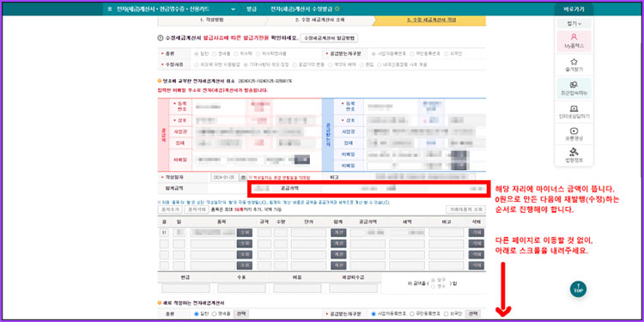Select 주민등록번호 radio in top 공급받는자구분
This screenshot has width=644, height=322.
pos(412,53)
